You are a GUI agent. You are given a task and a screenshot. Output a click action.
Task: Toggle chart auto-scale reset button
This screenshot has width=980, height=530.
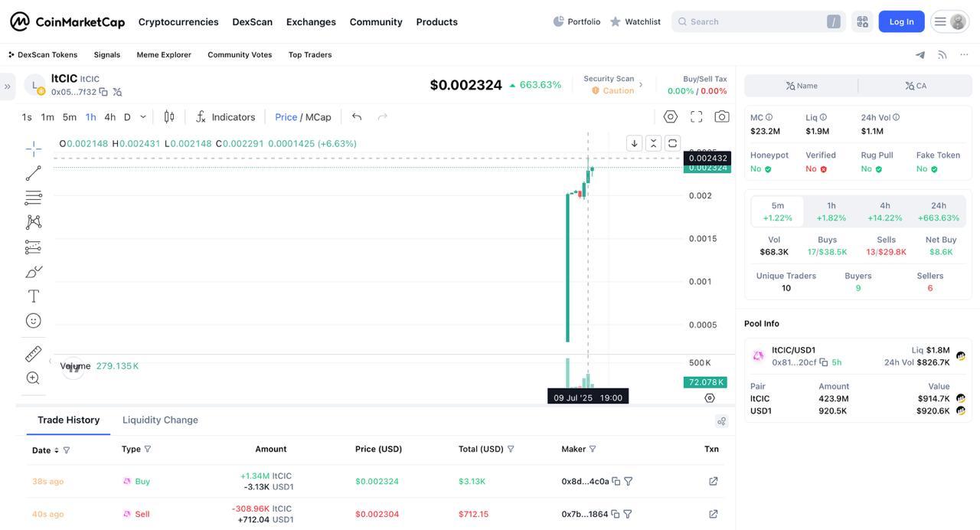(x=672, y=143)
